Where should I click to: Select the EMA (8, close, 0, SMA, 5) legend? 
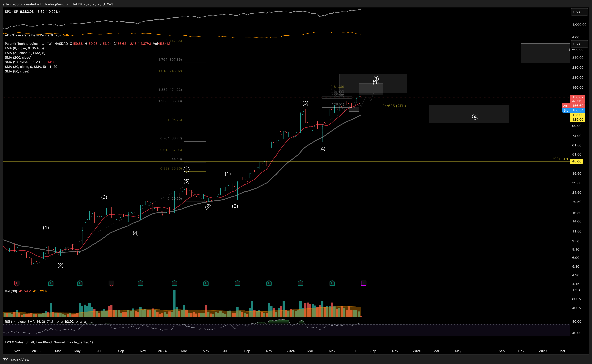(x=24, y=48)
